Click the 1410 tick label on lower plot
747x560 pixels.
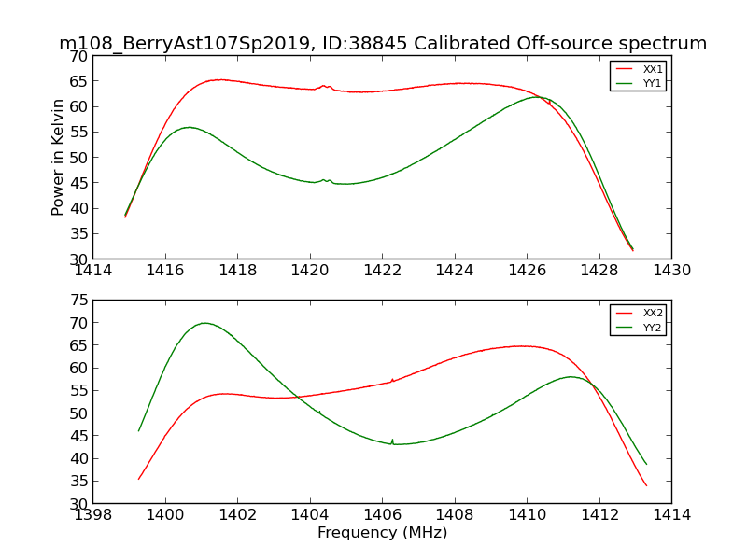coord(527,515)
